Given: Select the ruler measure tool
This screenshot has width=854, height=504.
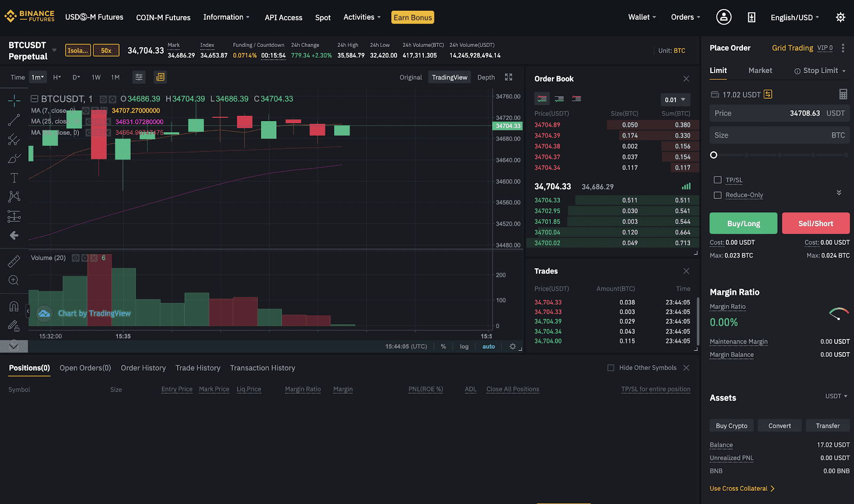Looking at the screenshot, I should (x=14, y=261).
